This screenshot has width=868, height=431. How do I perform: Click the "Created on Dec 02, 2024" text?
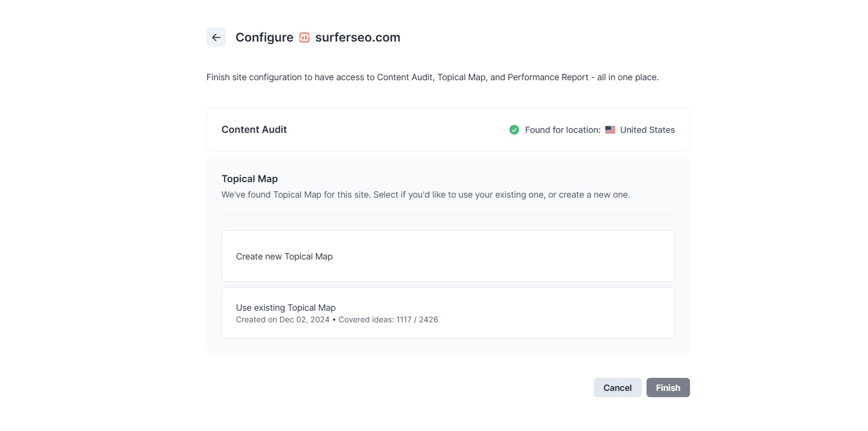coord(282,319)
